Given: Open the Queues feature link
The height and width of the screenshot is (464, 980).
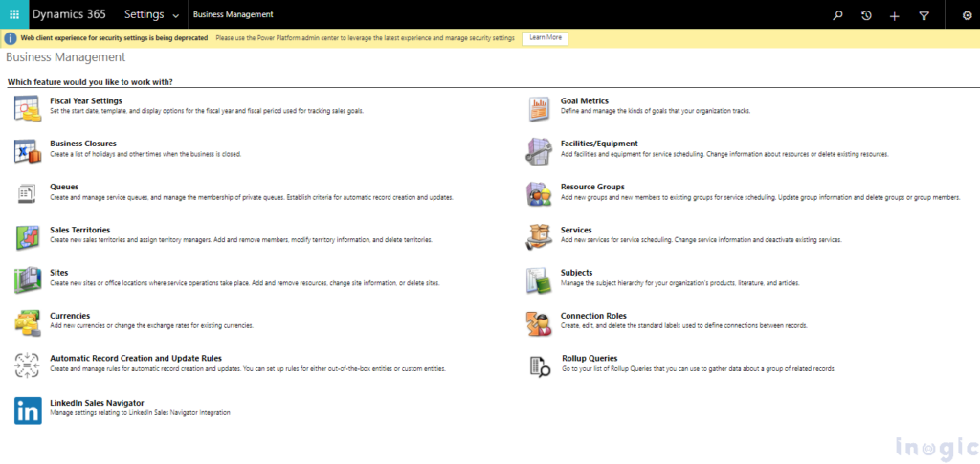Looking at the screenshot, I should pyautogui.click(x=63, y=187).
